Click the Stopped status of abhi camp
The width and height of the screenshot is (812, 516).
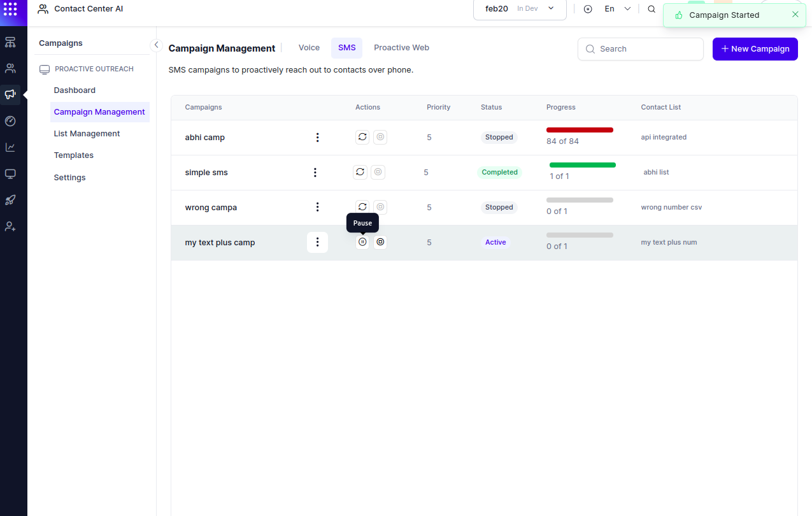coord(499,137)
